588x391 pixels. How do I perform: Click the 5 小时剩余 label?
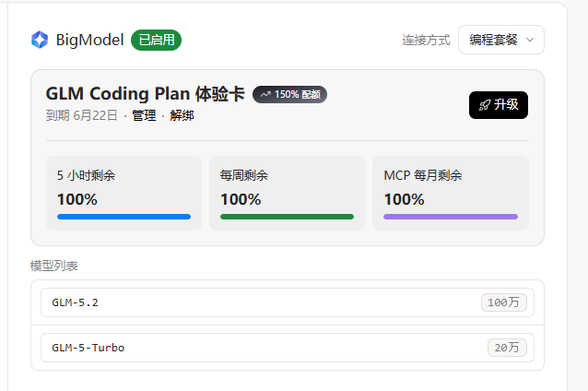pyautogui.click(x=86, y=175)
